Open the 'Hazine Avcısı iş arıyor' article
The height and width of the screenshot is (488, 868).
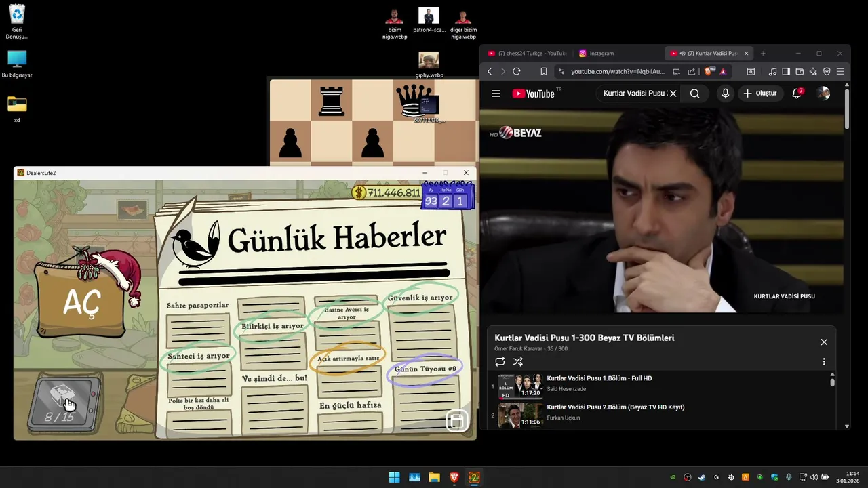[347, 313]
